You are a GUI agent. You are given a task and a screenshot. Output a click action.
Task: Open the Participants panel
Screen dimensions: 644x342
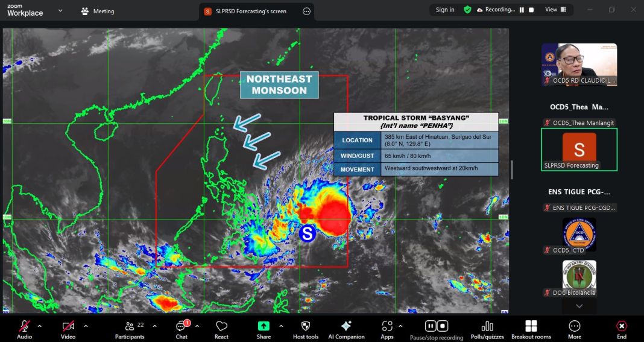click(x=130, y=326)
